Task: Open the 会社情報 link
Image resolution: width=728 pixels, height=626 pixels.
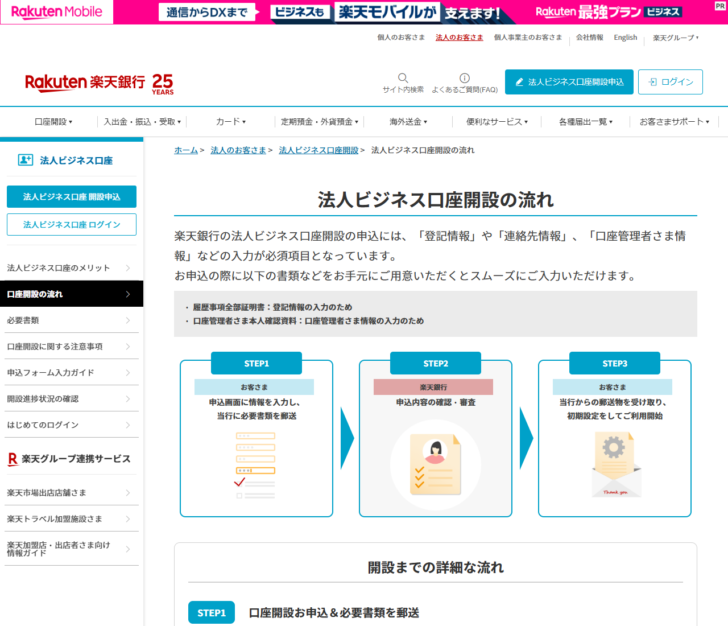Action: click(x=589, y=37)
